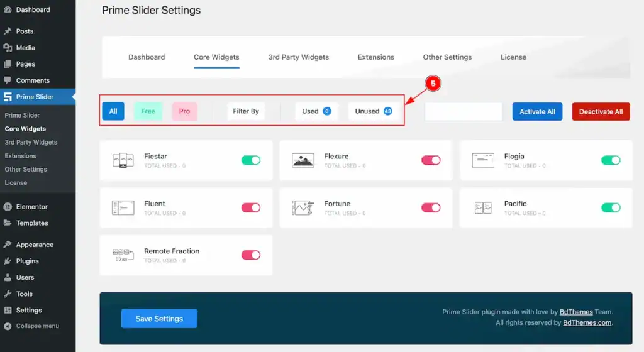The image size is (644, 352).
Task: Click the widget search input field
Action: coord(464,112)
